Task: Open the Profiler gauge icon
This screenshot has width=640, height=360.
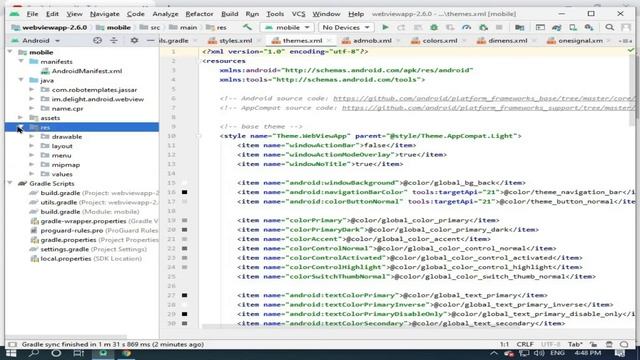Action: tap(467, 27)
